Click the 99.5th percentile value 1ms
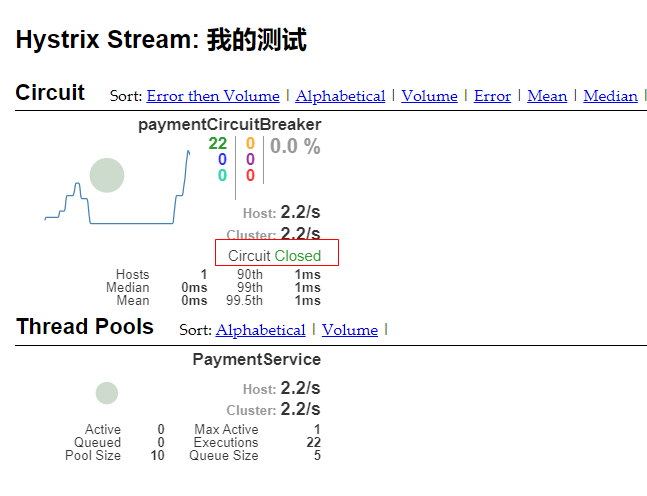 click(x=307, y=300)
